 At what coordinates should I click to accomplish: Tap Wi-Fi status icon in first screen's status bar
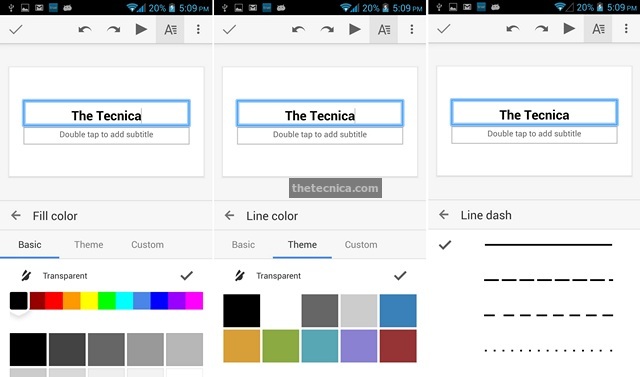131,7
